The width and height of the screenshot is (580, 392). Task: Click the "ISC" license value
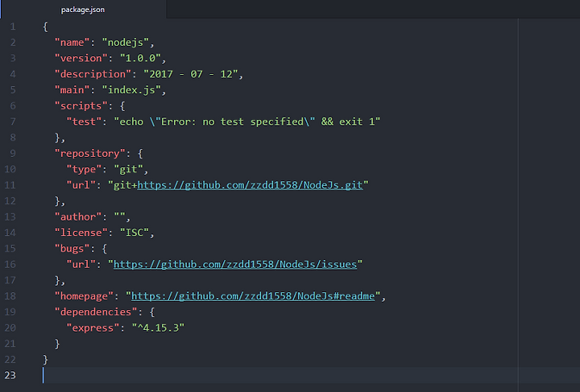(x=135, y=233)
